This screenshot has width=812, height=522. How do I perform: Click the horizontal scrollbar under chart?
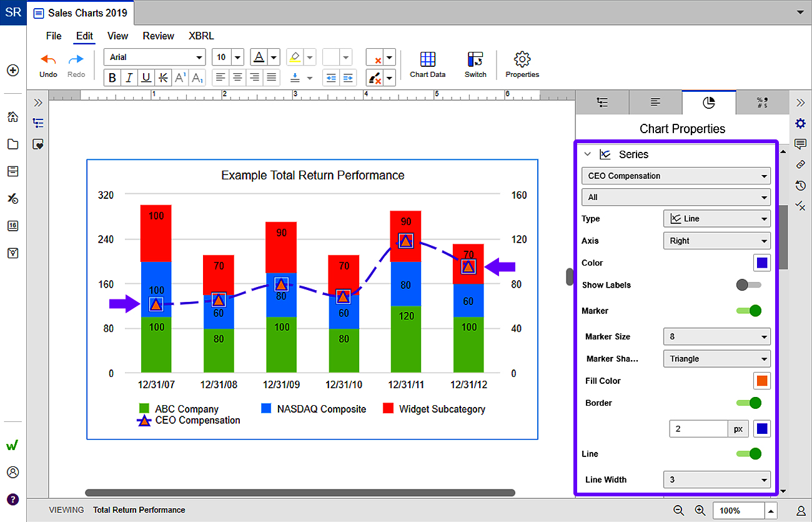pyautogui.click(x=300, y=493)
